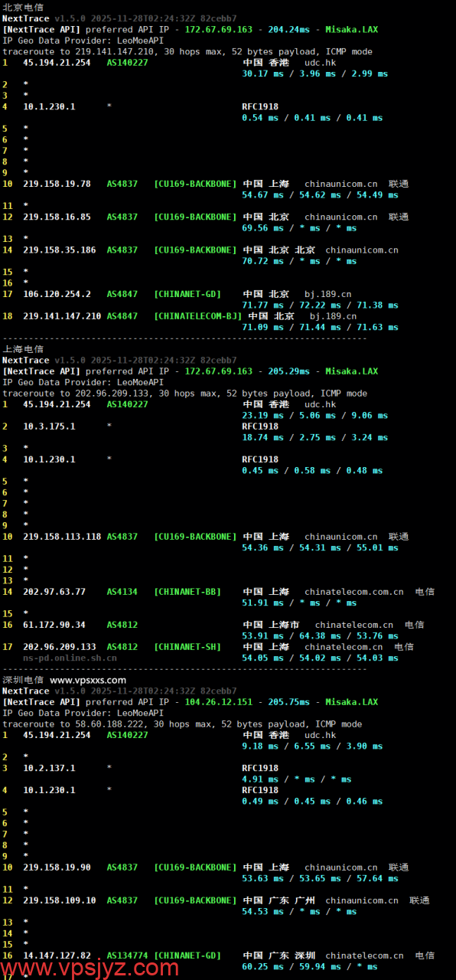Click the 北京电信 section heading

(23, 7)
